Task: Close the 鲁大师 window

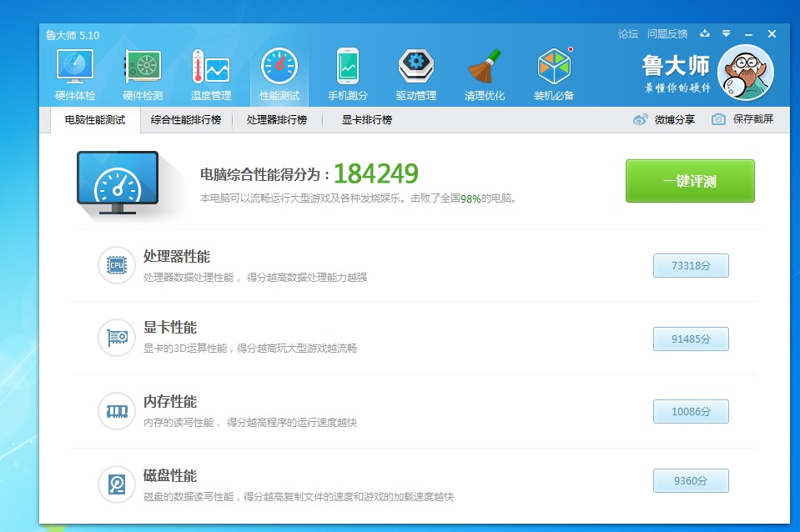Action: 772,33
